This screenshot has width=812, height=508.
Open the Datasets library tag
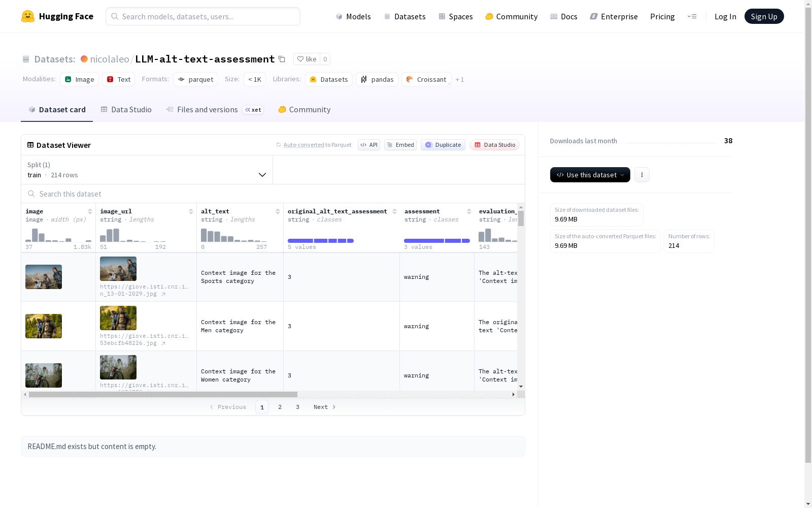(x=329, y=79)
